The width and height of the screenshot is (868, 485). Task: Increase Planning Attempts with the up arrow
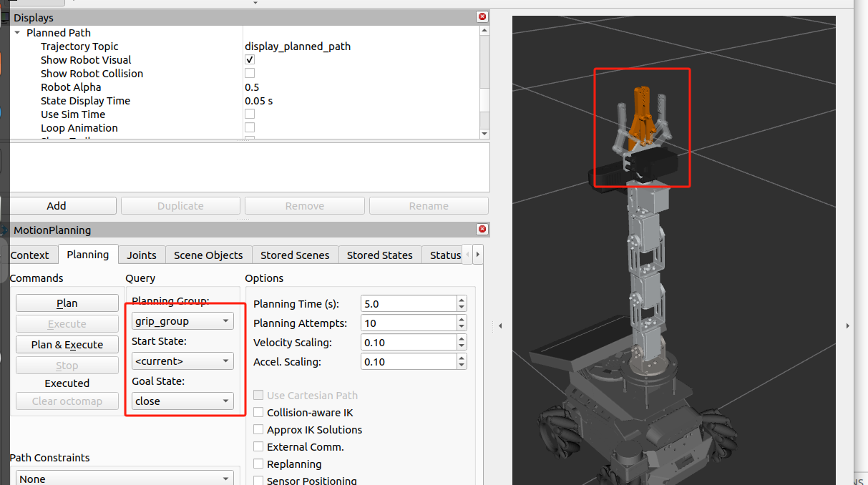[462, 319]
